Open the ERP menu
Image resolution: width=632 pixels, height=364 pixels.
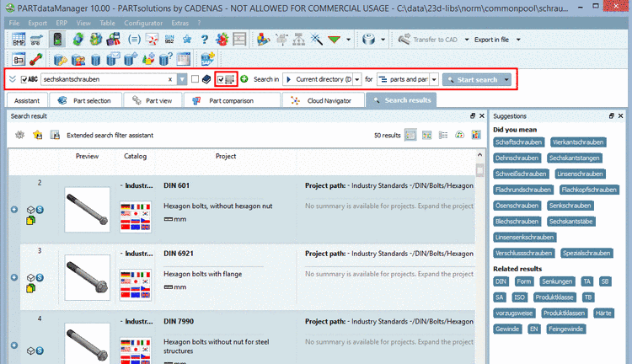coord(62,23)
